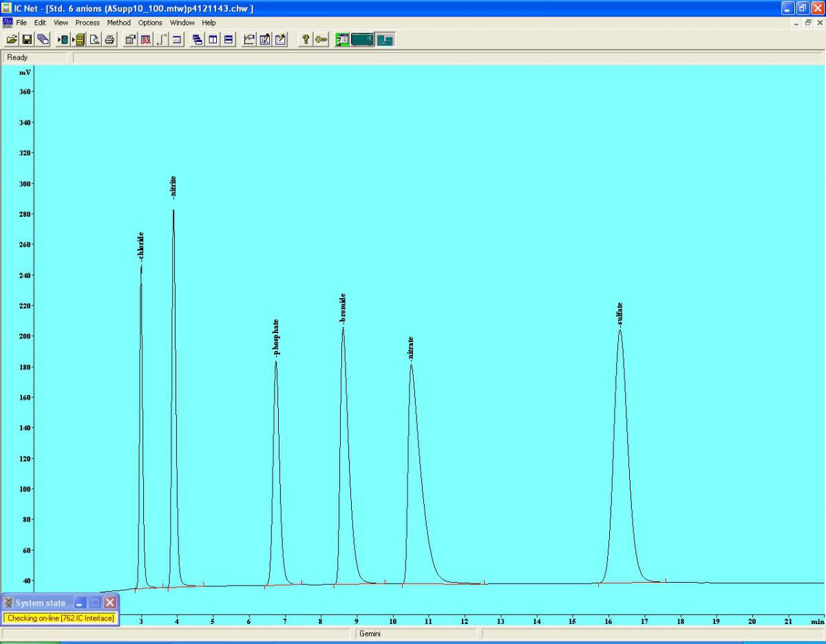826x644 pixels.
Task: Minimize the inner chromatogram document window
Action: (x=797, y=23)
